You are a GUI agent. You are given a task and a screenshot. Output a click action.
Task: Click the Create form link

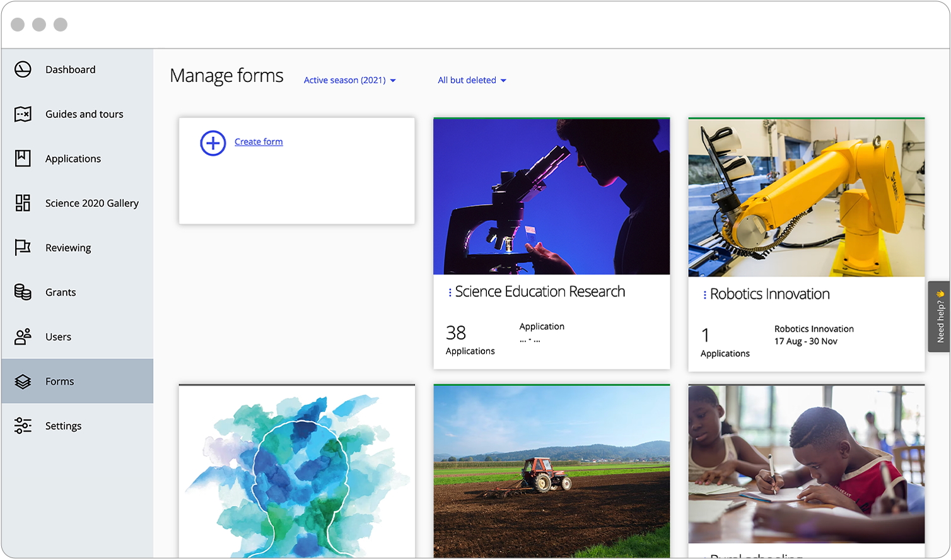[259, 142]
